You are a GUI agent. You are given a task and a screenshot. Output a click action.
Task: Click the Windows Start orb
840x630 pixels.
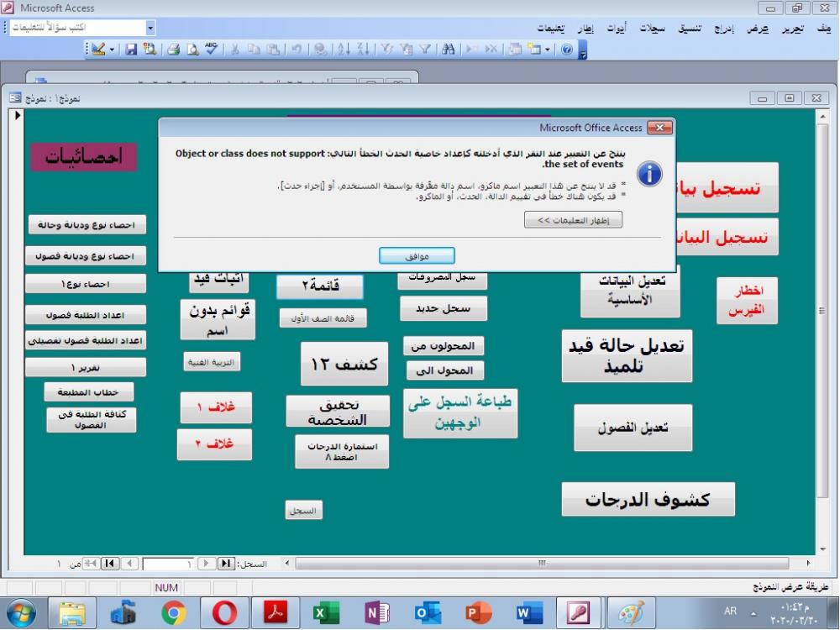click(22, 613)
